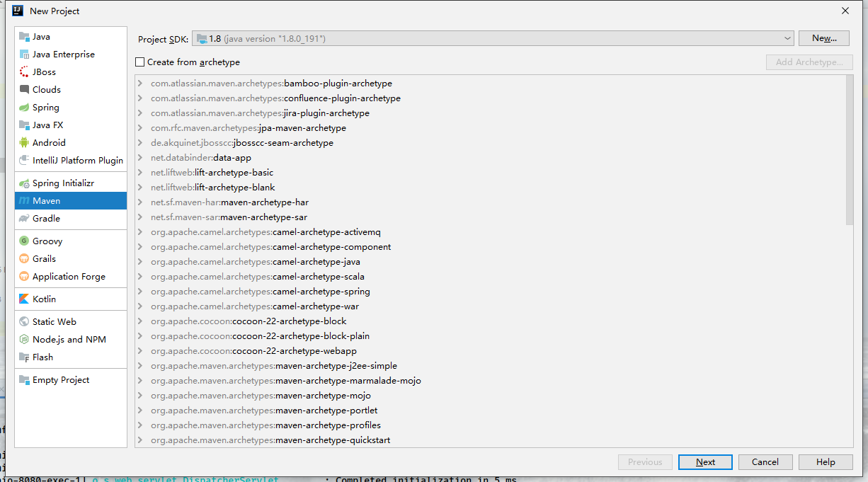Enable the Create from archetype checkbox
This screenshot has height=482, width=868.
click(139, 62)
